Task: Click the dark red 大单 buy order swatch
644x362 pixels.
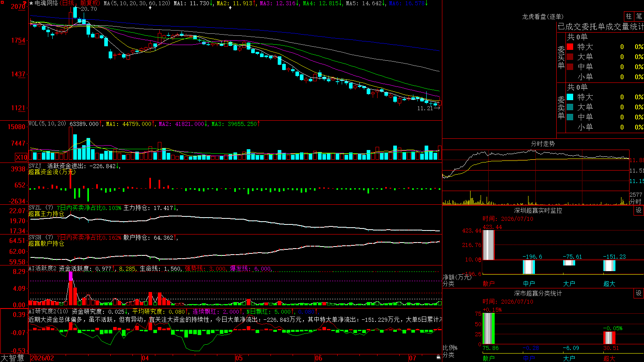Action: (570, 57)
